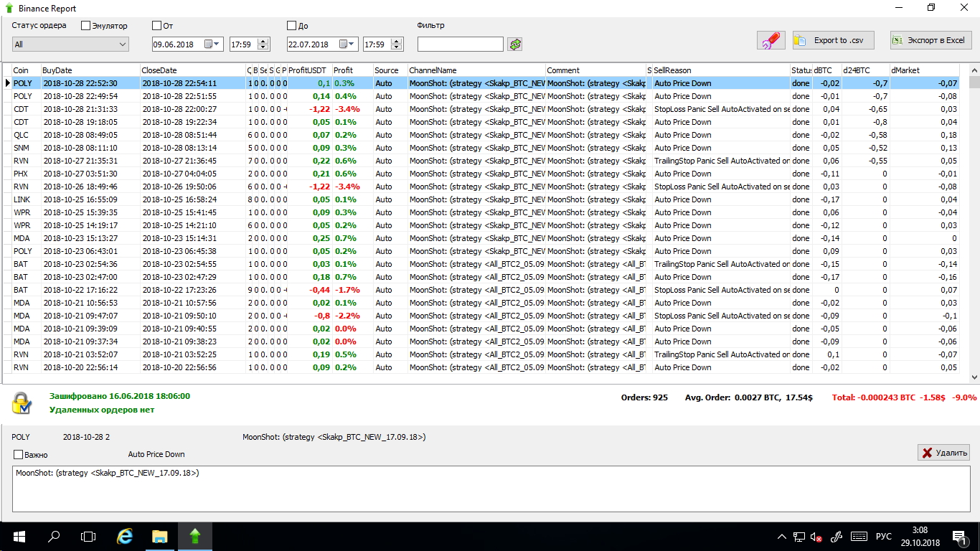Open Windows Ink pen tray icon
This screenshot has width=980, height=551.
(x=836, y=537)
